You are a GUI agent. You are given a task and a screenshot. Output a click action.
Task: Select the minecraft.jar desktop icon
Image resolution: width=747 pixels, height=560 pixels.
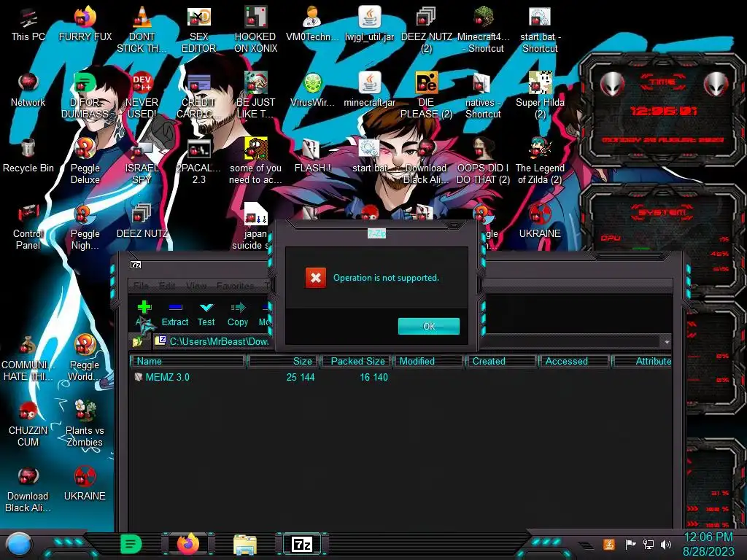pos(370,90)
